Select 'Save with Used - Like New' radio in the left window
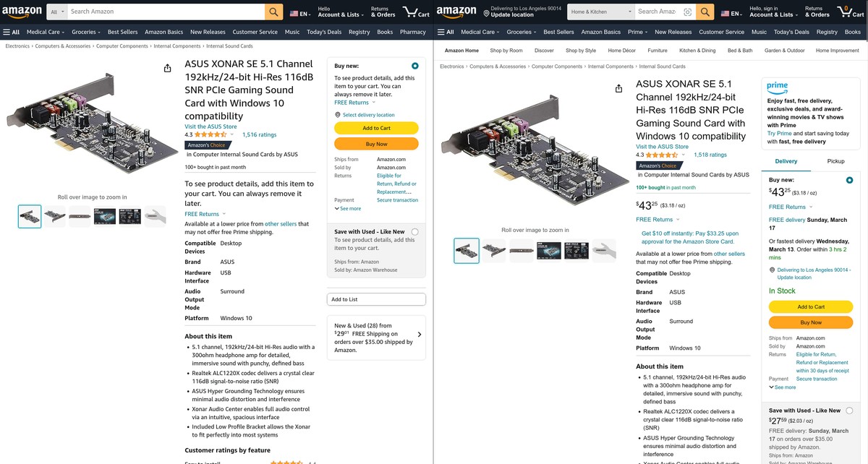Viewport: 868px width, 464px height. pyautogui.click(x=414, y=232)
